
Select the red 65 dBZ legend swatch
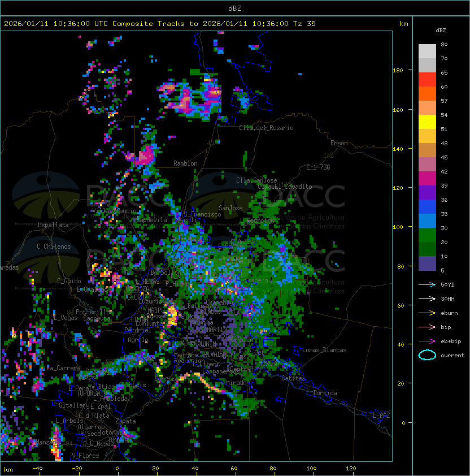click(x=427, y=80)
